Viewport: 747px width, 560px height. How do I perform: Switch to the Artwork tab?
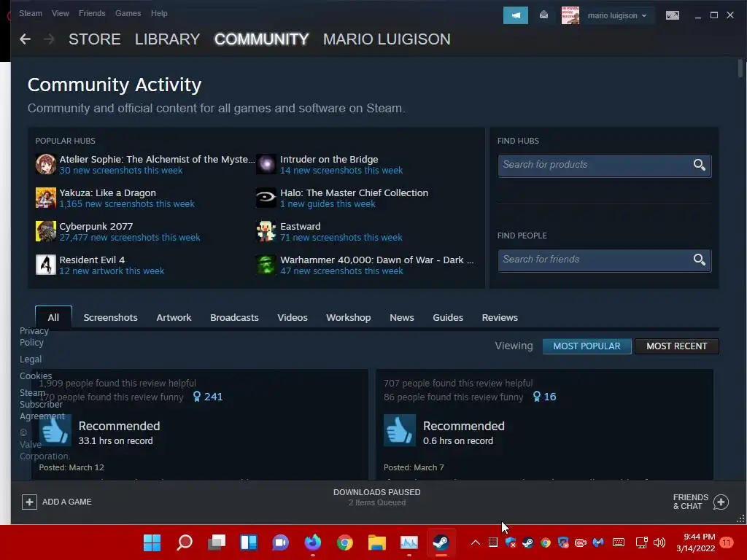[174, 318]
